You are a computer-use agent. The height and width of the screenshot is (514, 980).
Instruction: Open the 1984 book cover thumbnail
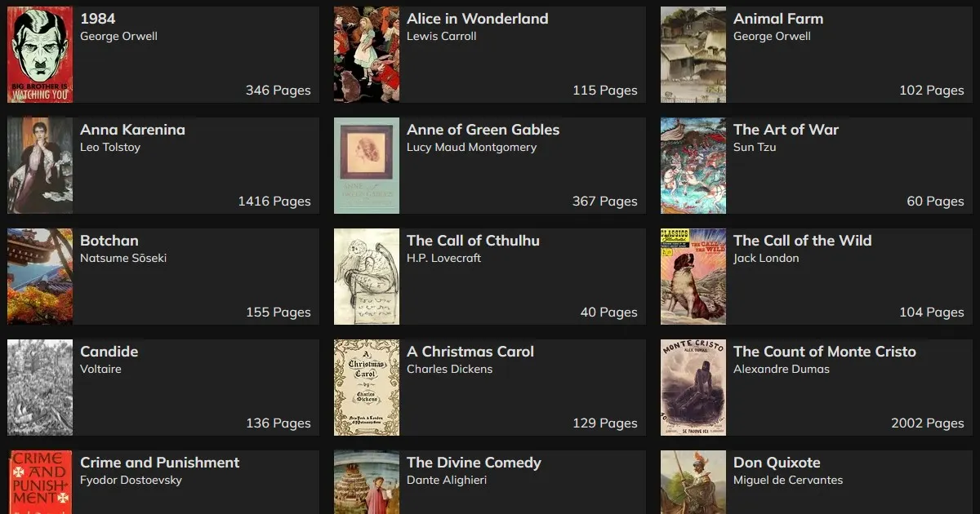[x=40, y=55]
